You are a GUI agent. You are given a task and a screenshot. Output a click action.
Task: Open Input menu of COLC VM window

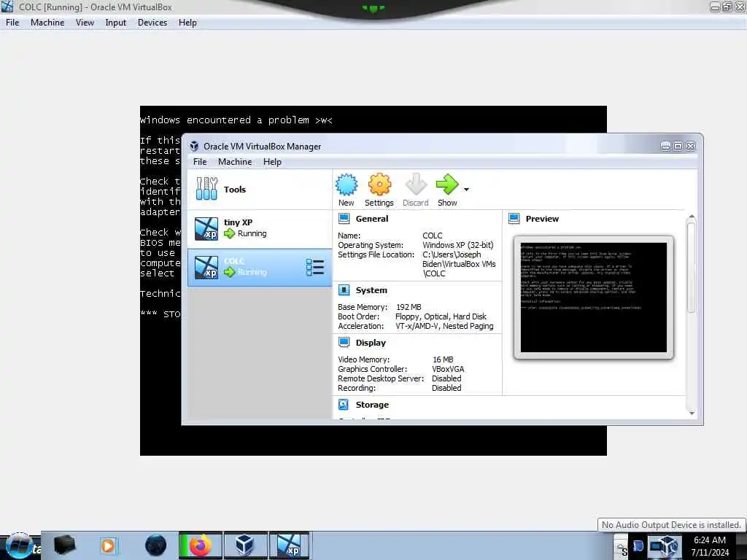[116, 23]
